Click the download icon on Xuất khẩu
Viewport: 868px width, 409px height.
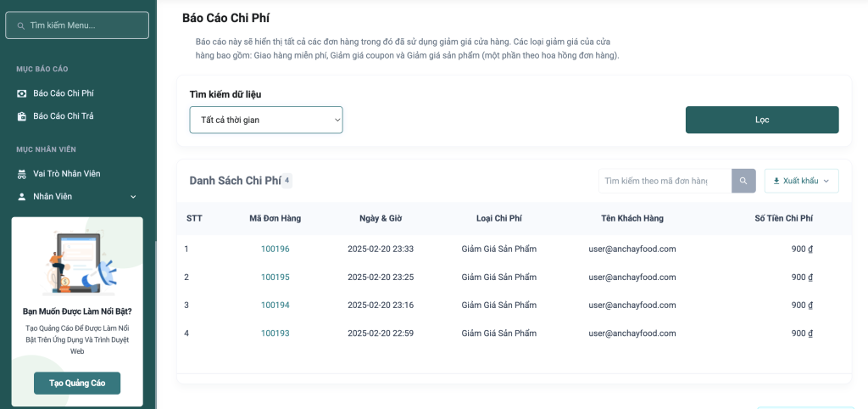[x=776, y=181]
